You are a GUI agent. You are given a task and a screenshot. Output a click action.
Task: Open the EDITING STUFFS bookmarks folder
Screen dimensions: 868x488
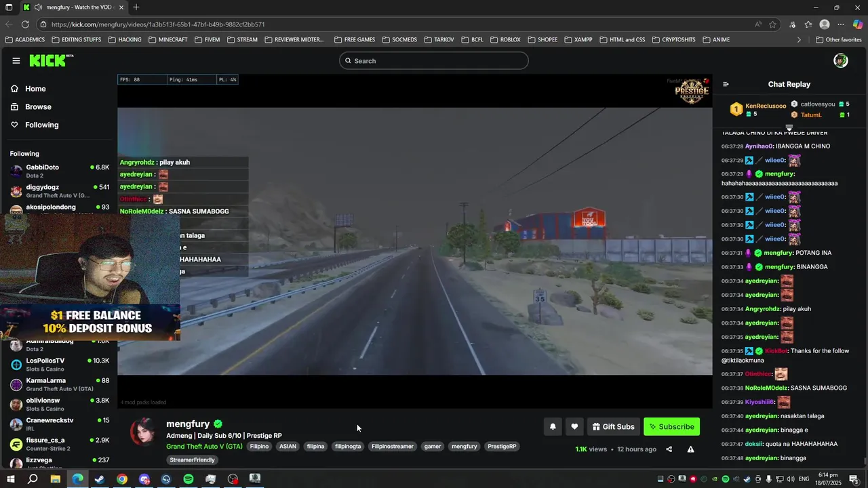(76, 40)
